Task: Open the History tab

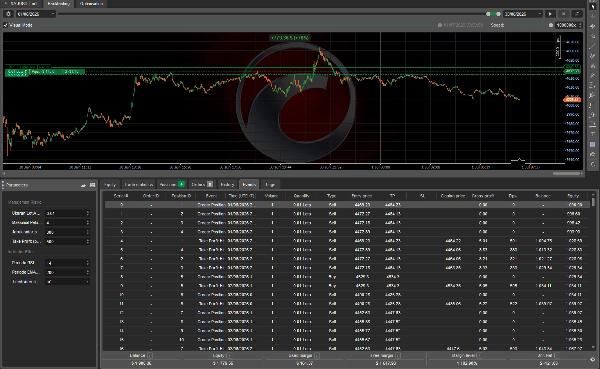Action: coord(227,184)
